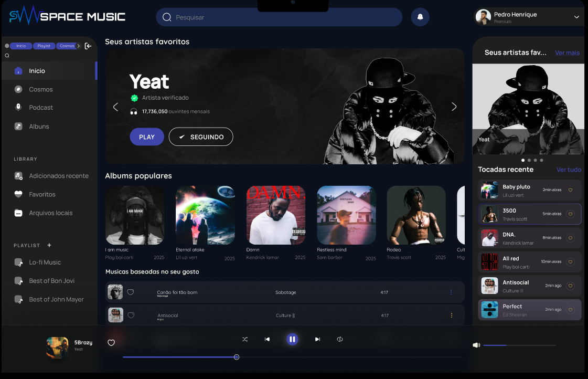The height and width of the screenshot is (379, 588).
Task: Select second carousel dot indicator
Action: [x=529, y=160]
